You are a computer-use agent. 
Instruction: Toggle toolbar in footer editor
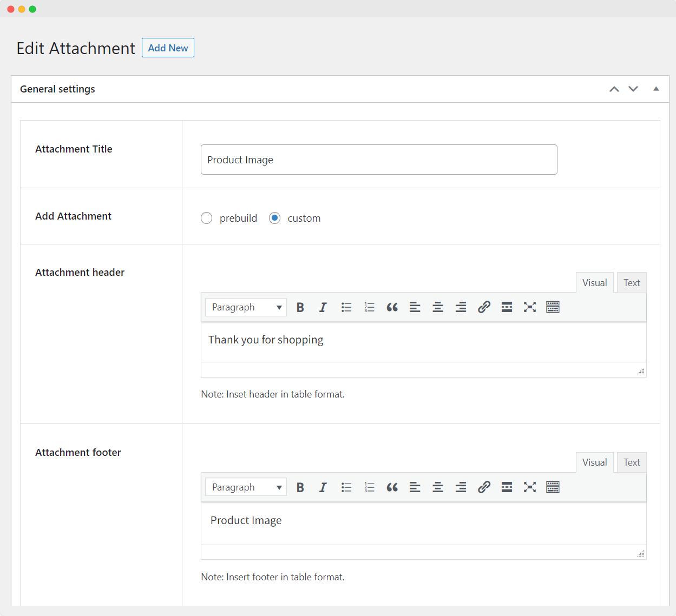[553, 487]
